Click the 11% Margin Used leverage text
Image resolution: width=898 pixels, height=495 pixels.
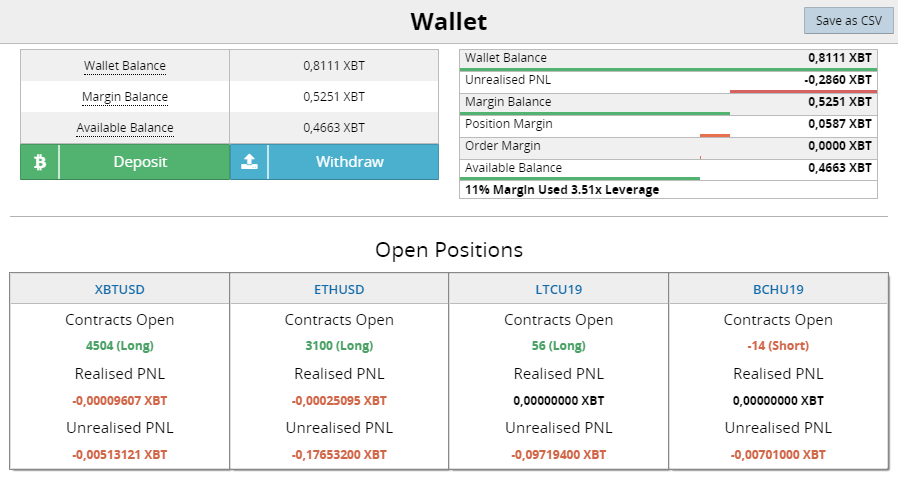[562, 190]
